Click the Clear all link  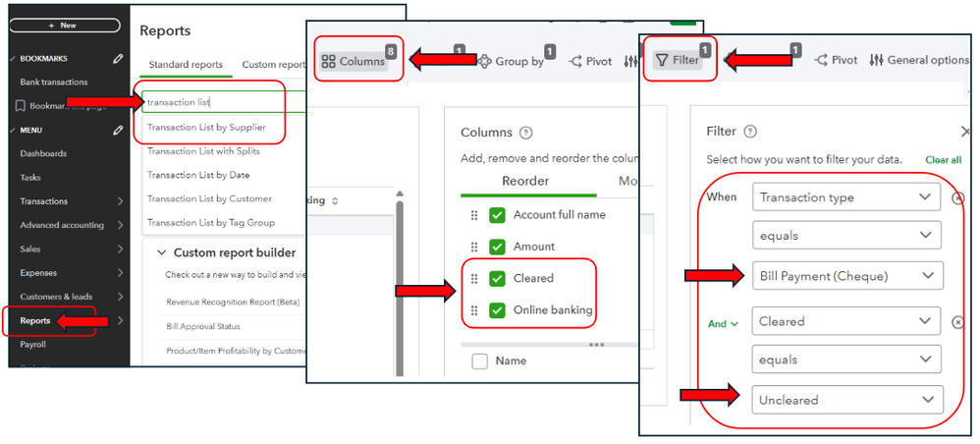[x=943, y=160]
